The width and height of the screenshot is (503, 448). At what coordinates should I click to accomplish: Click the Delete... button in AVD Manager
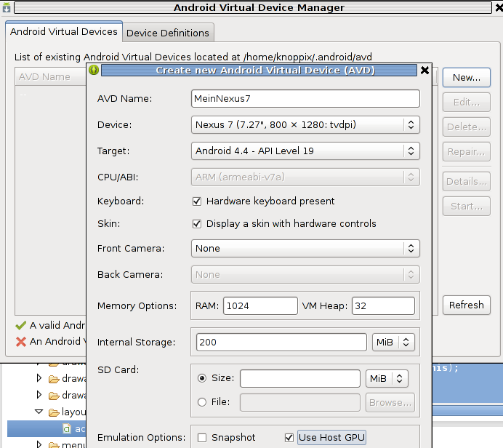click(467, 127)
